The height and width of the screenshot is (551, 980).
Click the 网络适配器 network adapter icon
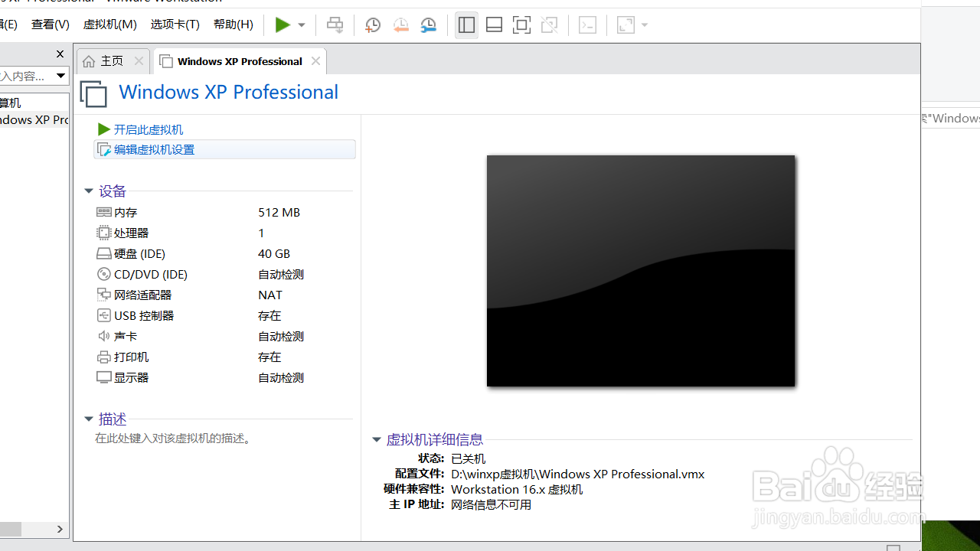104,295
